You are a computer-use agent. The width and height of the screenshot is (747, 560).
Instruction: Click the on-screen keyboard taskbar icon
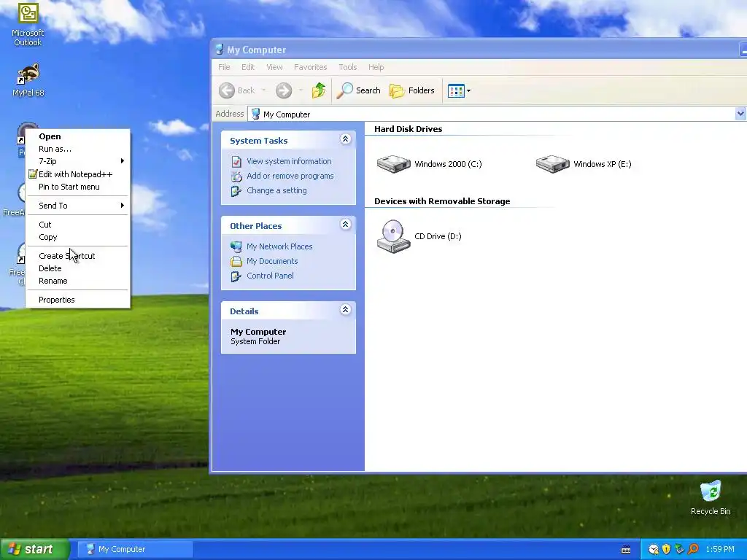click(626, 550)
